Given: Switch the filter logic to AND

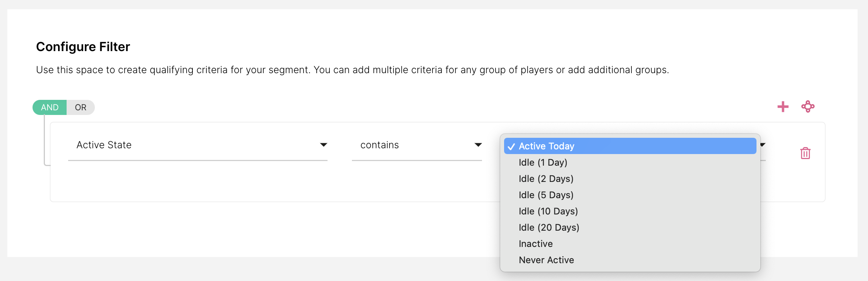Looking at the screenshot, I should click(x=50, y=107).
